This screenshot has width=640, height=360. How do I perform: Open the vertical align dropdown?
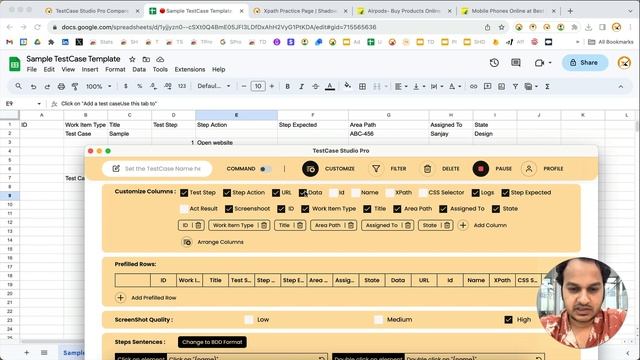pyautogui.click(x=419, y=87)
